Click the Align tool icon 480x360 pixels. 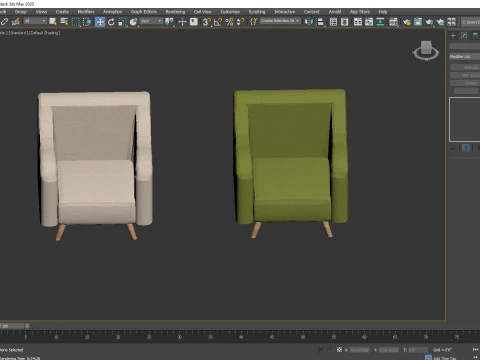(x=320, y=22)
